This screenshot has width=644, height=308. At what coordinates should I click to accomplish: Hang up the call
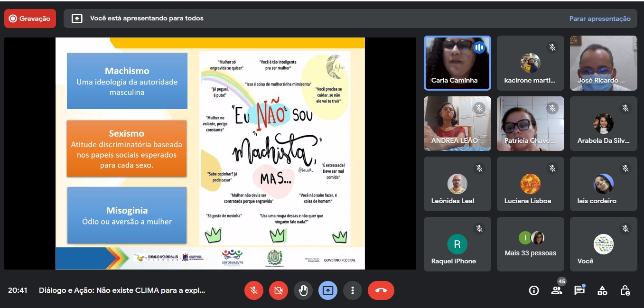(381, 290)
